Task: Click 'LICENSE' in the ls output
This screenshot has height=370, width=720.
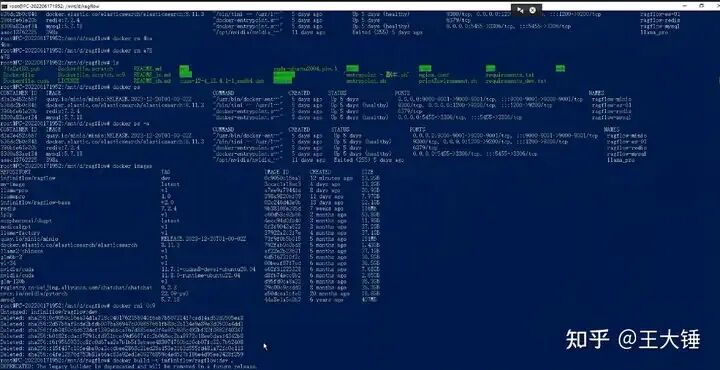Action: click(68, 81)
